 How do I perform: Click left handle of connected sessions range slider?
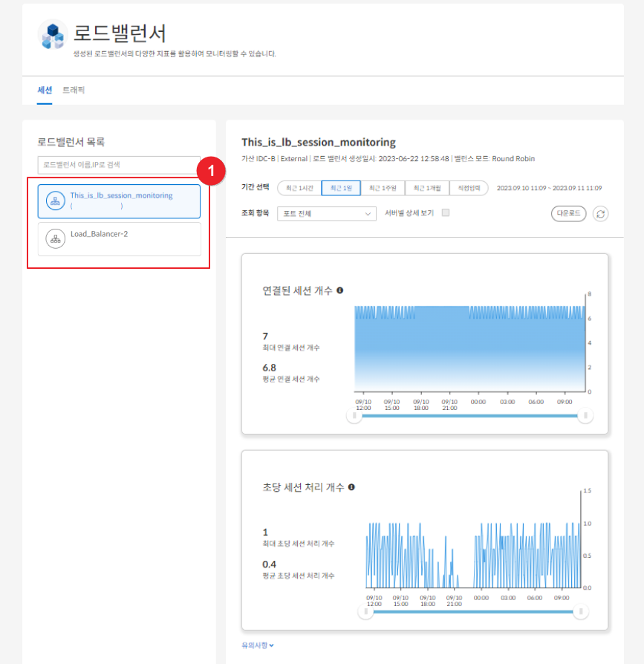(355, 416)
